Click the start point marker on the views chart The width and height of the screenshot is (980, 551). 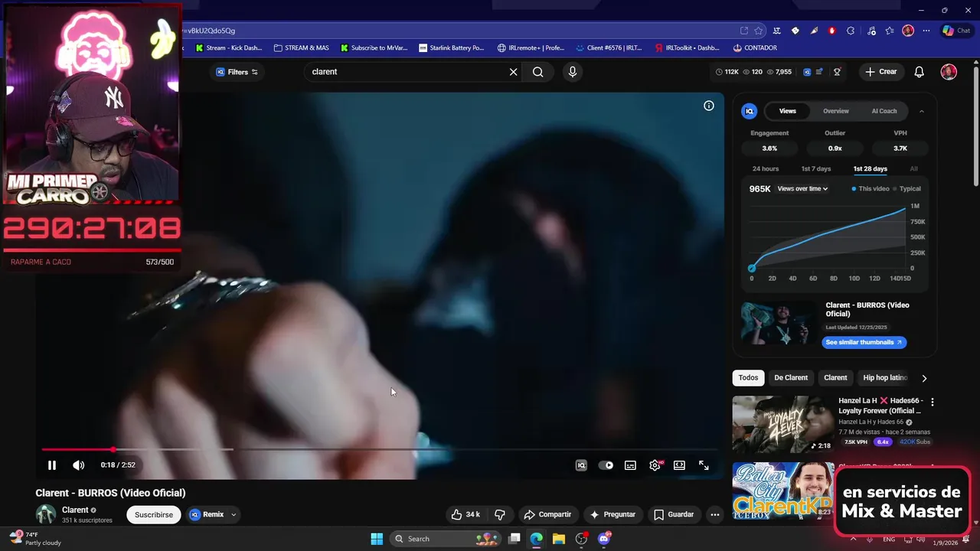(752, 269)
